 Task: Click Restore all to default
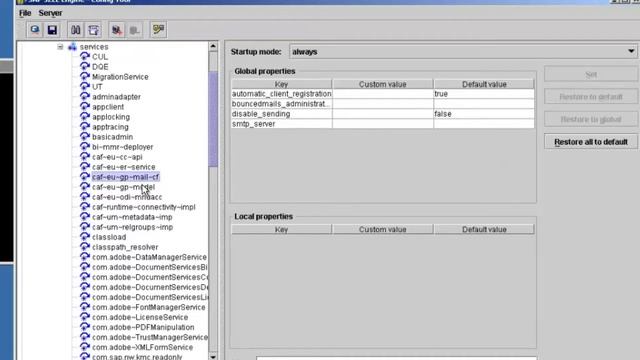[591, 142]
